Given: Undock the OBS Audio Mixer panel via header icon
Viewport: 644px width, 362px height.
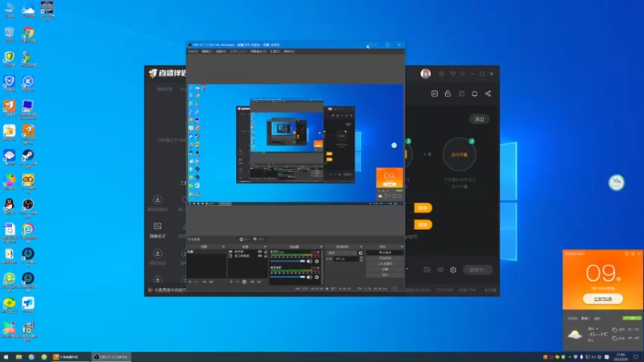Looking at the screenshot, I should pyautogui.click(x=321, y=247).
